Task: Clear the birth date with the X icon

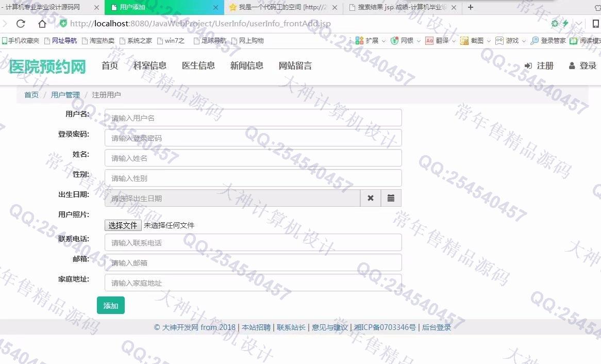Action: pos(370,198)
